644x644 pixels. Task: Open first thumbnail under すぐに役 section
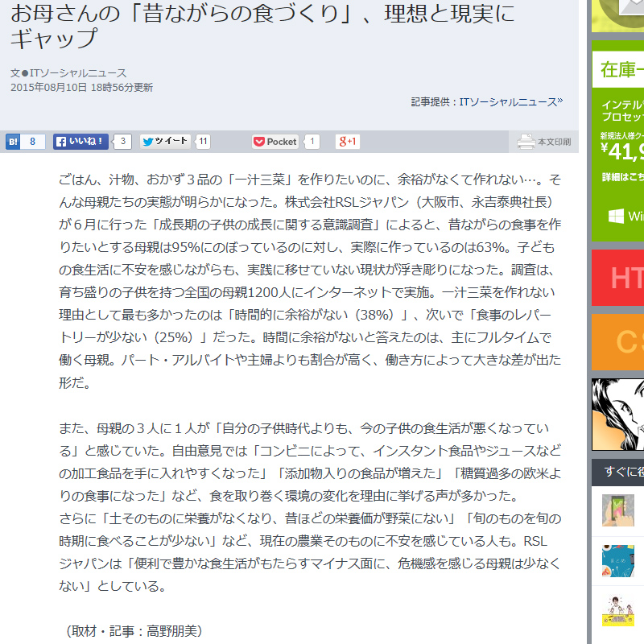(618, 510)
